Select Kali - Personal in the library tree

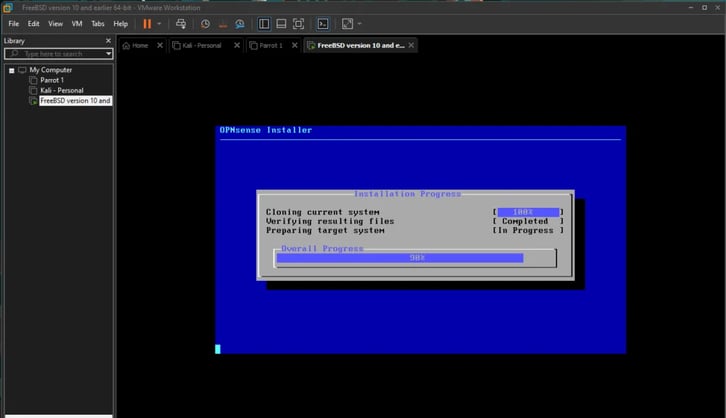(x=62, y=90)
